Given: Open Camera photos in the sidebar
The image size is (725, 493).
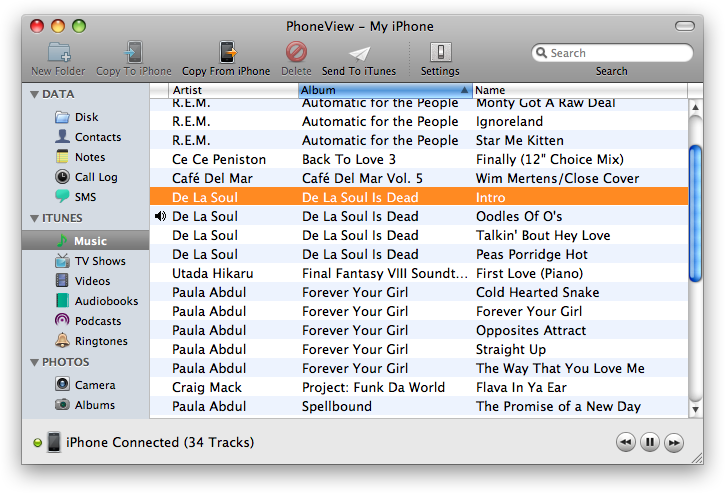Looking at the screenshot, I should click(x=85, y=384).
